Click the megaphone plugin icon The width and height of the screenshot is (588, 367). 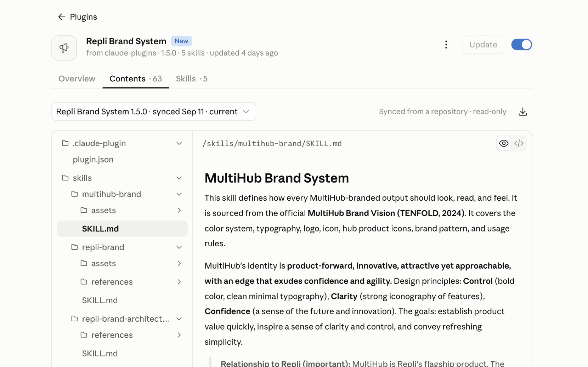[x=64, y=48]
